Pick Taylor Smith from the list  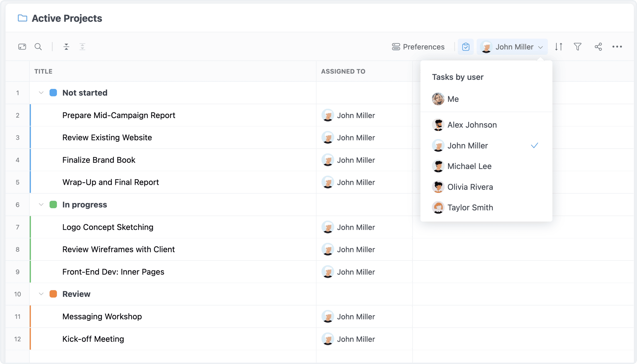pyautogui.click(x=470, y=207)
